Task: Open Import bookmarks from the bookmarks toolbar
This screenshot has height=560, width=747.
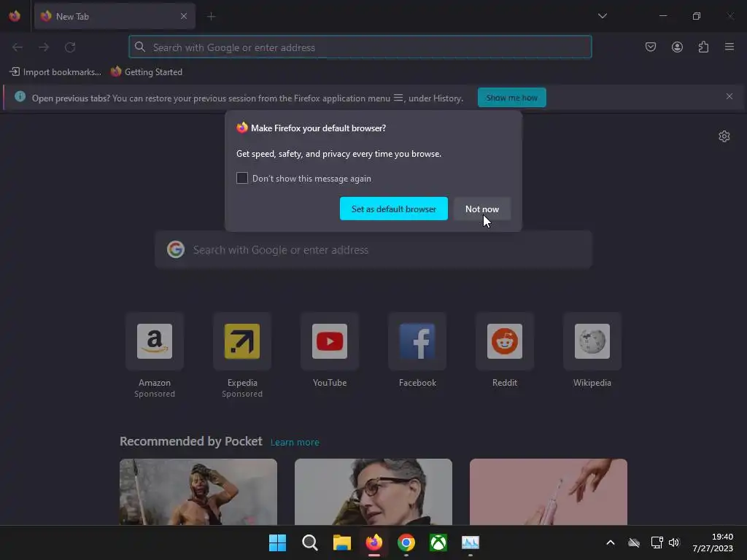Action: click(x=55, y=72)
